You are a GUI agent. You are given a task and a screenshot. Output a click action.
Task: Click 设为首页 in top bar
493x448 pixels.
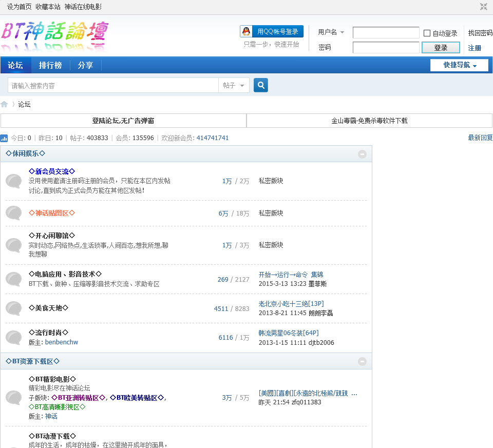[x=19, y=7]
